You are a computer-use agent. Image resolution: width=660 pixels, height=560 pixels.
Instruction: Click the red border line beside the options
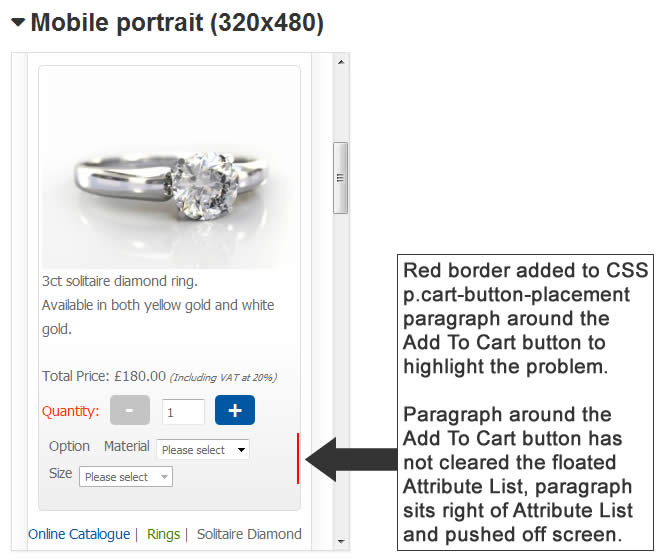point(298,458)
